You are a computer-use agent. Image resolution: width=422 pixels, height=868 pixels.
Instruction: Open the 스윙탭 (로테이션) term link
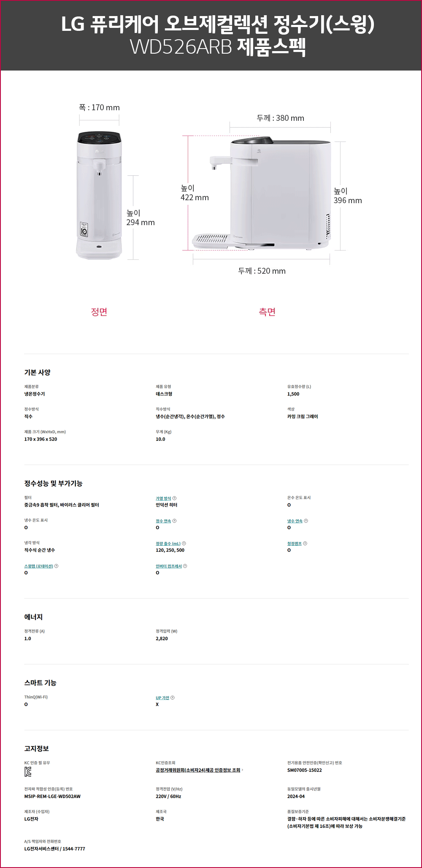click(39, 566)
